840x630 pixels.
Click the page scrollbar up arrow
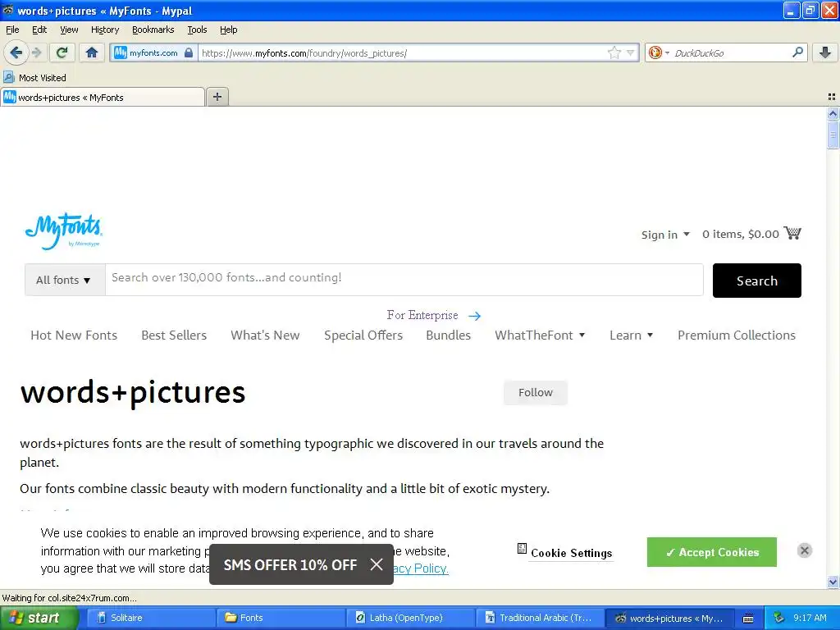(833, 113)
